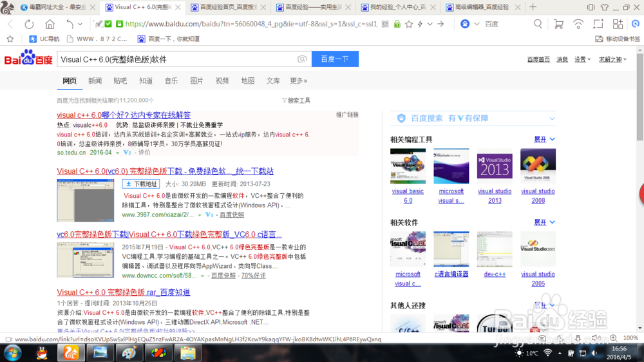Open the grid apps icon in toolbar
The image size is (644, 362).
(618, 24)
